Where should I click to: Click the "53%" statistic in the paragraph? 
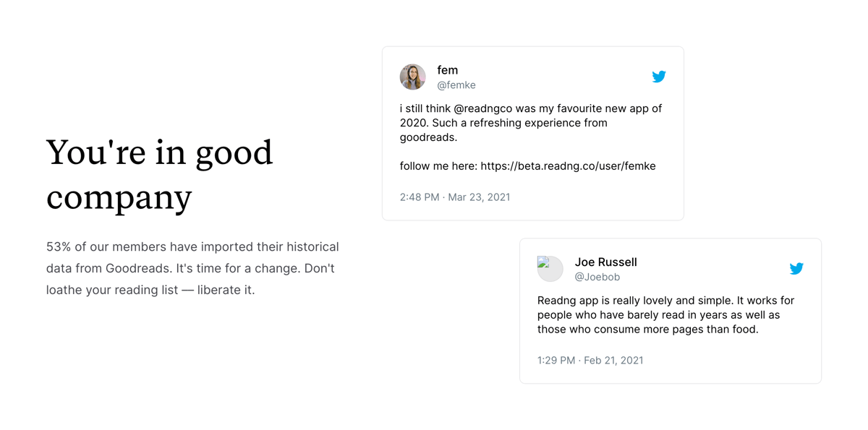point(59,246)
